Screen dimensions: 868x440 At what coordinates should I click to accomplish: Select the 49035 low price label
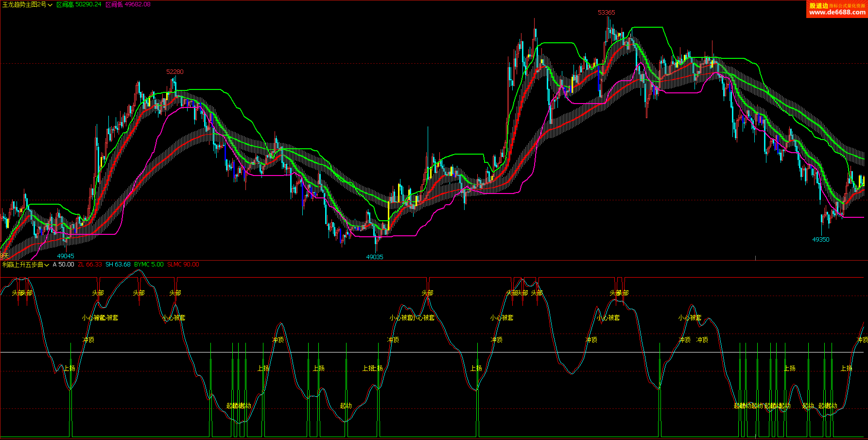pyautogui.click(x=375, y=257)
